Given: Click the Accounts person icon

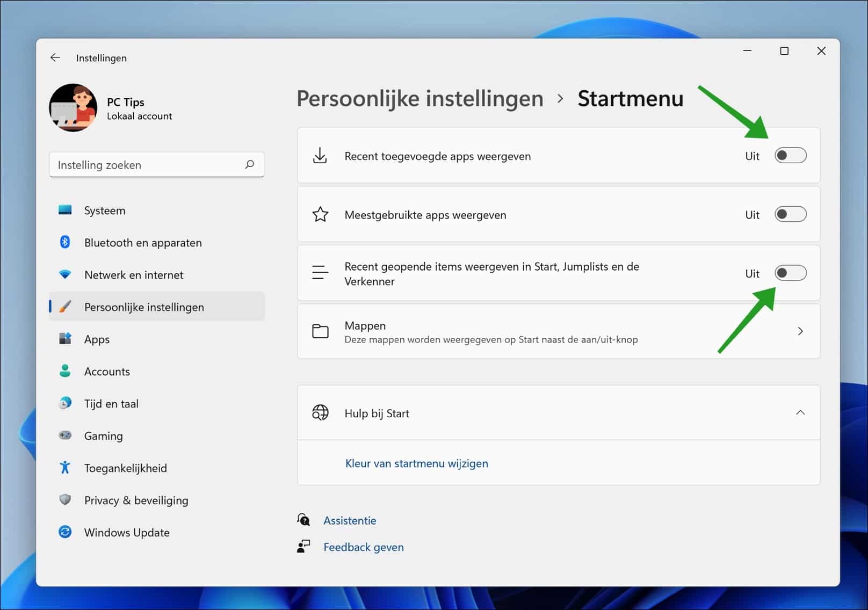Looking at the screenshot, I should (x=65, y=371).
